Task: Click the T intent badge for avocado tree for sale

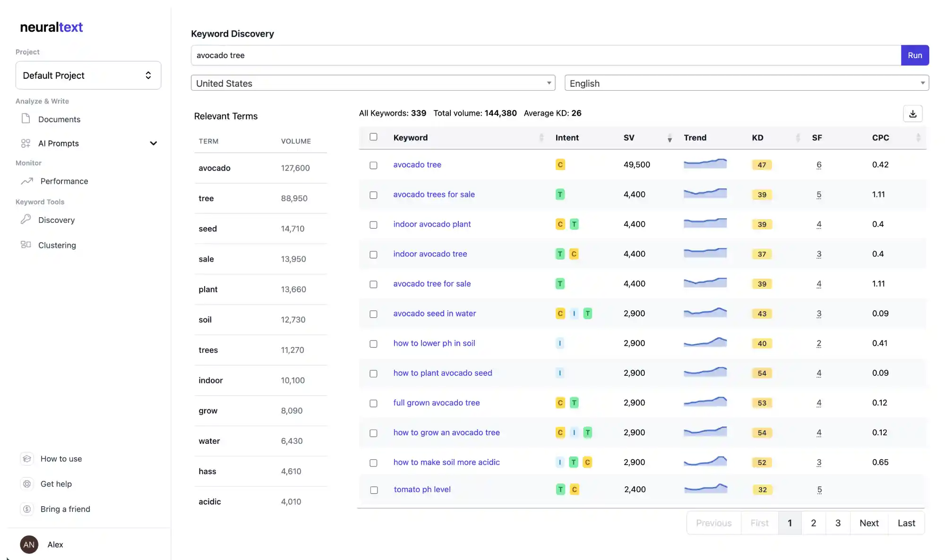Action: click(x=560, y=283)
